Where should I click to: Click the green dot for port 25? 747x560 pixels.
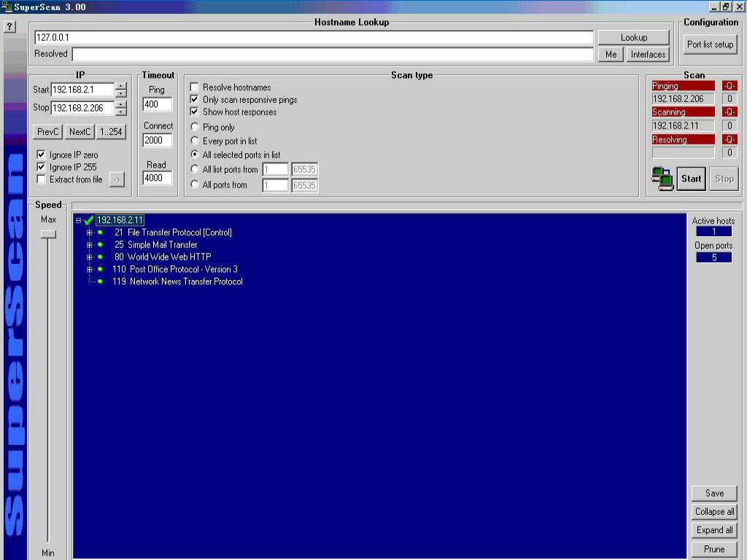coord(100,245)
